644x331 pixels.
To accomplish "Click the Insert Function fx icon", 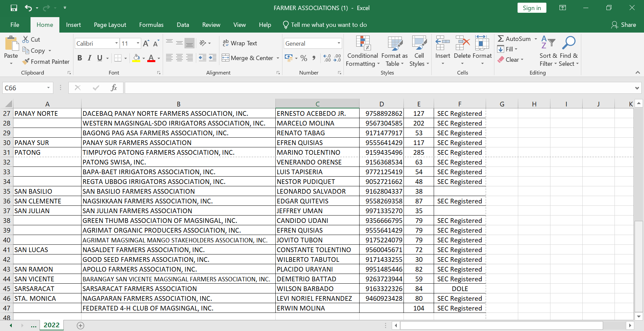I will click(x=114, y=88).
